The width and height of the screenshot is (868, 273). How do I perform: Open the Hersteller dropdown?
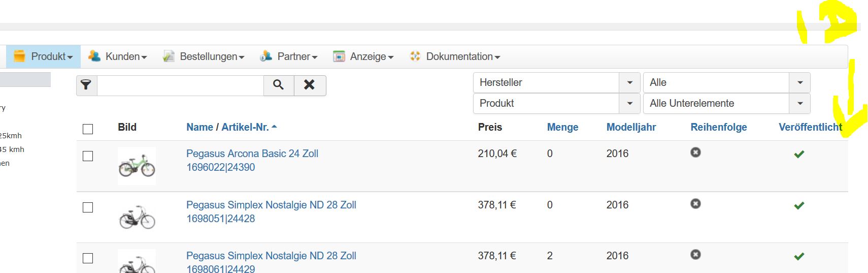pos(629,82)
